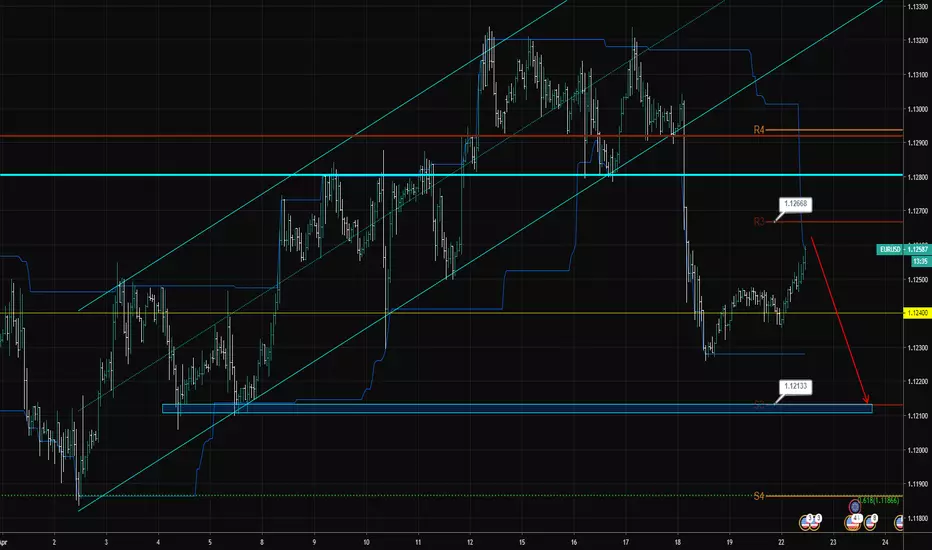Click date 24 on the time axis

885,542
